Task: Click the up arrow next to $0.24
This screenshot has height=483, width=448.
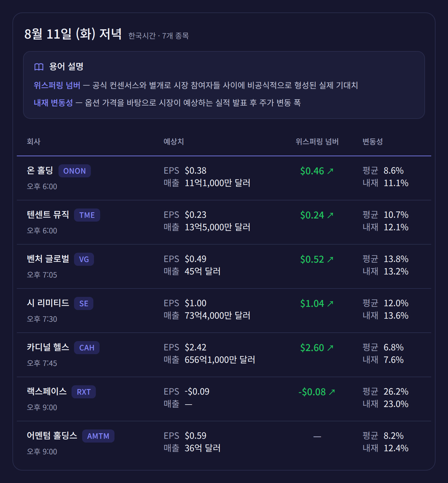Action: click(x=330, y=215)
